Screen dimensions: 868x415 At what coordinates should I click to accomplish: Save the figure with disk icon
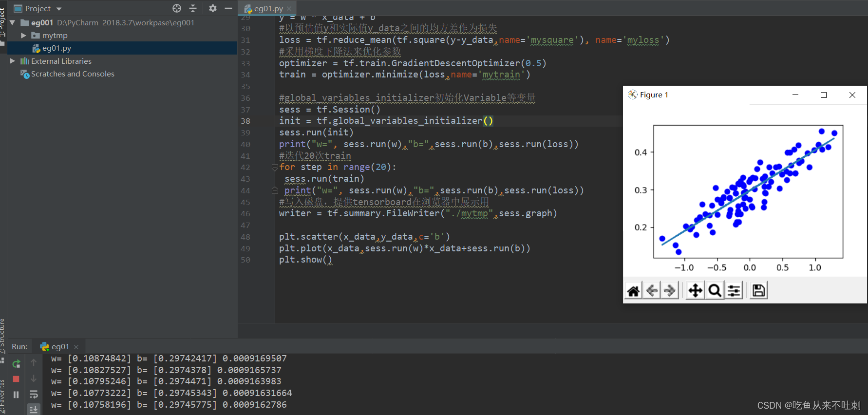758,291
